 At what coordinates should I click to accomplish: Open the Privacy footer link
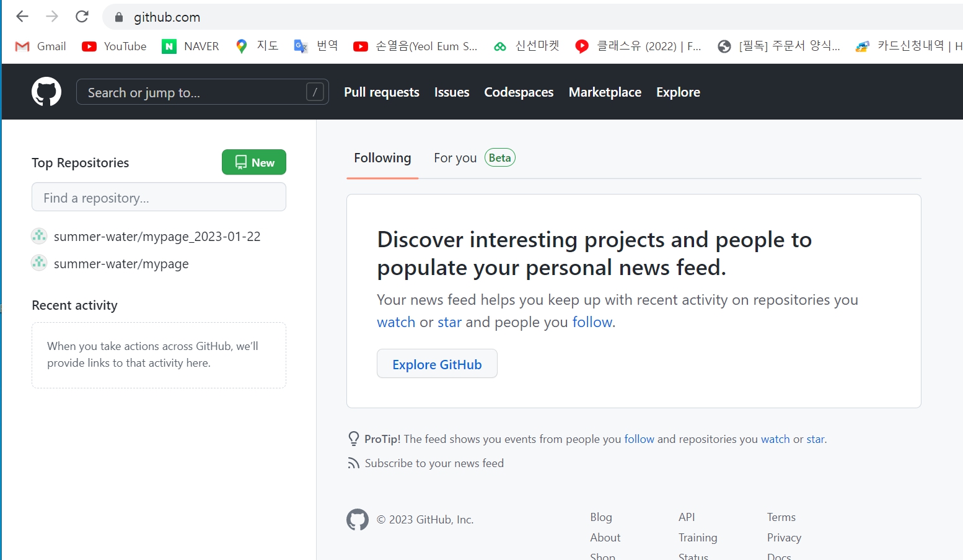[x=785, y=538]
